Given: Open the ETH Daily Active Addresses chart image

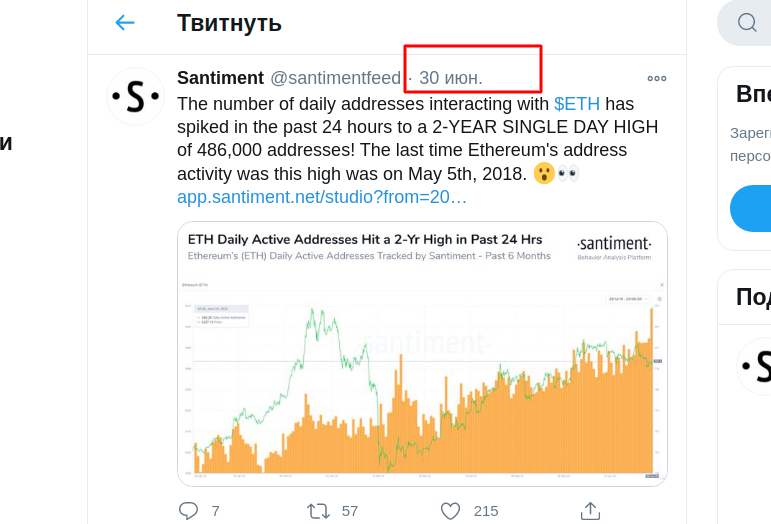Looking at the screenshot, I should (422, 354).
